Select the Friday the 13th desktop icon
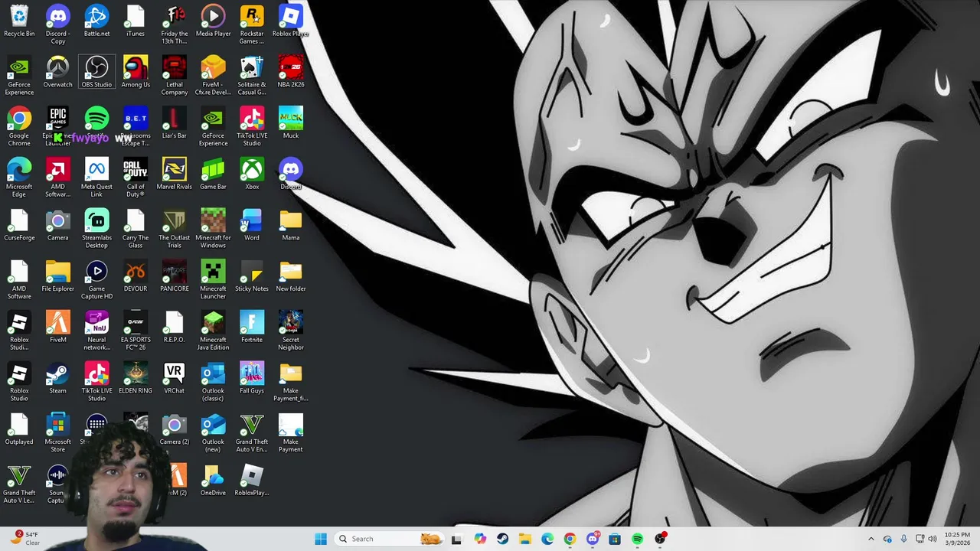 pos(175,24)
